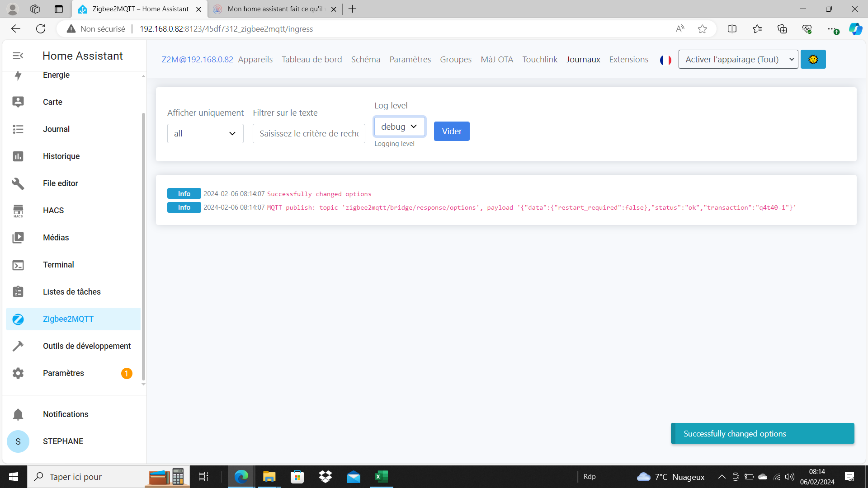Switch to the Schéma tab
This screenshot has height=488, width=868.
(x=366, y=60)
